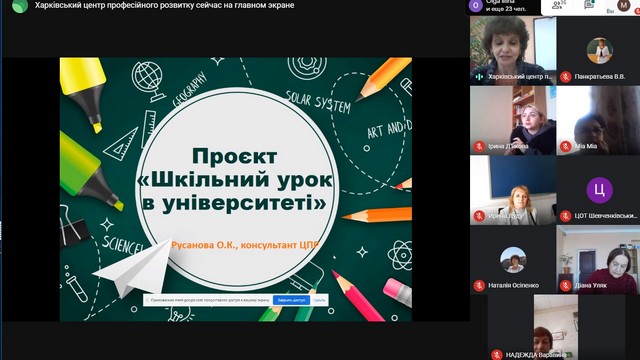Select Ірина Дзюба's video tile
Image resolution: width=640 pixels, height=360 pixels.
513,120
